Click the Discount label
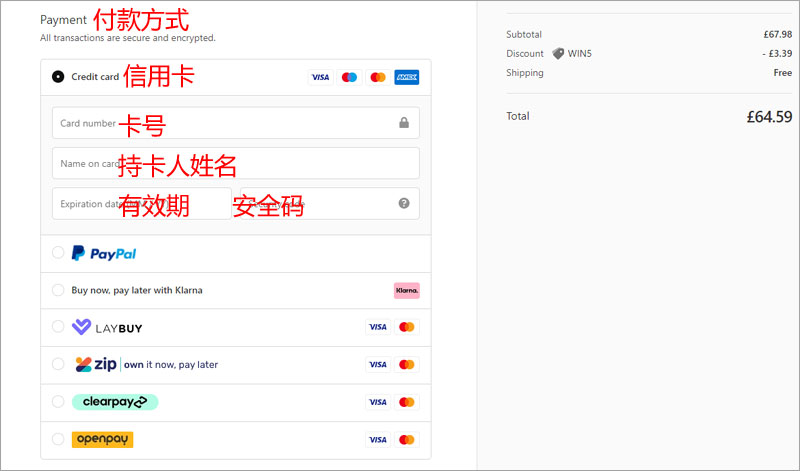The image size is (800, 471). (525, 54)
